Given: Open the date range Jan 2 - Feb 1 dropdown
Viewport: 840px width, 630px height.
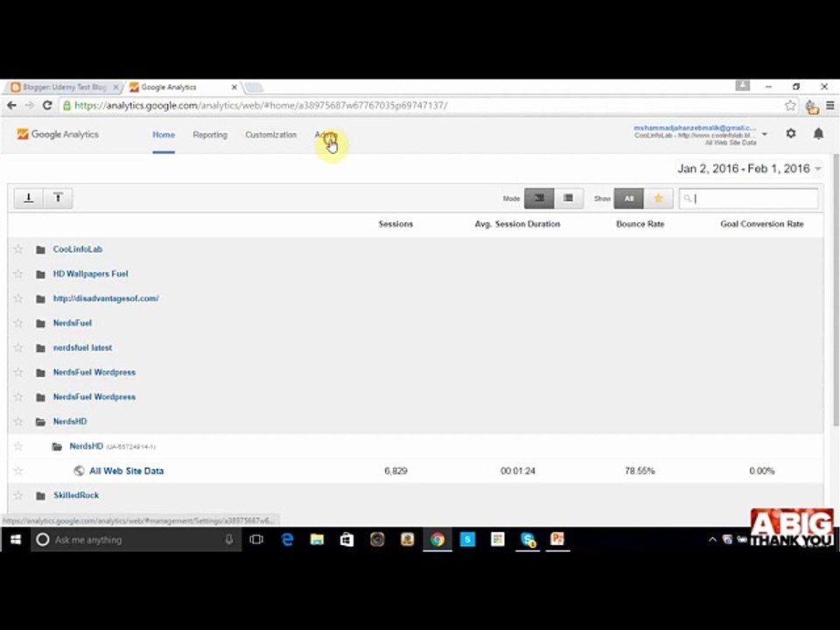Looking at the screenshot, I should 749,169.
